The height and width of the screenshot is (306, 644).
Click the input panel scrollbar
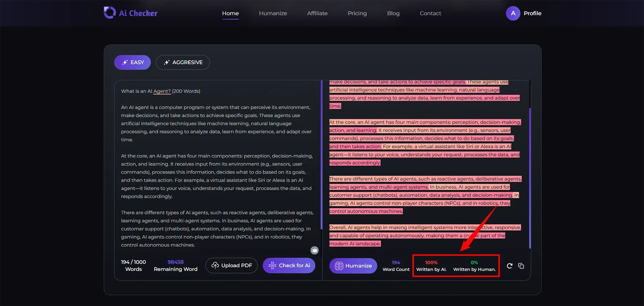pos(322,155)
